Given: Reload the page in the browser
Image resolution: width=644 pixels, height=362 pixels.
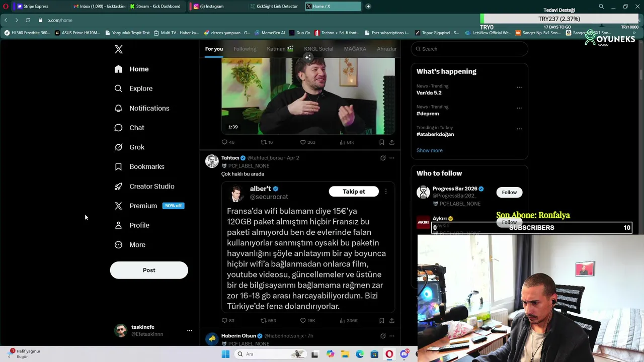Looking at the screenshot, I should click(28, 20).
